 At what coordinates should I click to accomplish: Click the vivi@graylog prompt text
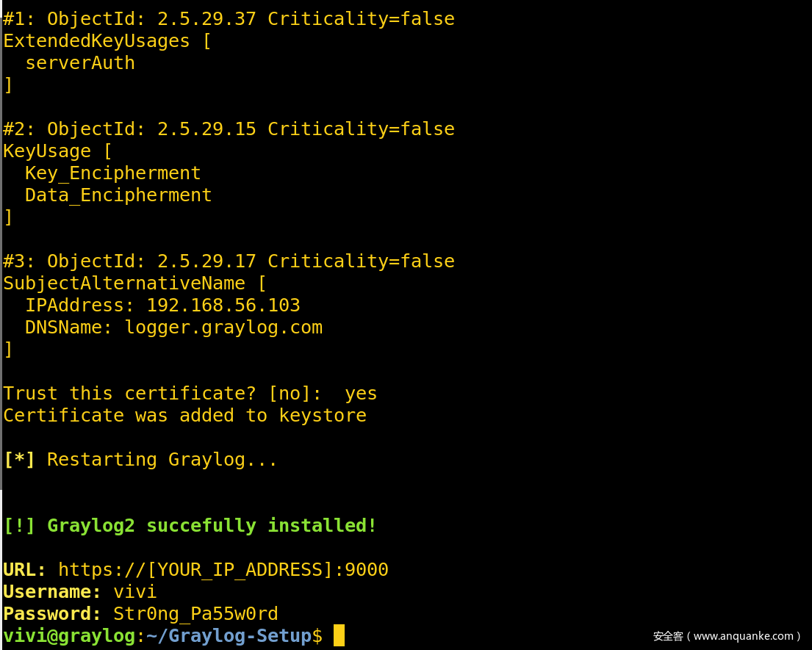click(69, 636)
